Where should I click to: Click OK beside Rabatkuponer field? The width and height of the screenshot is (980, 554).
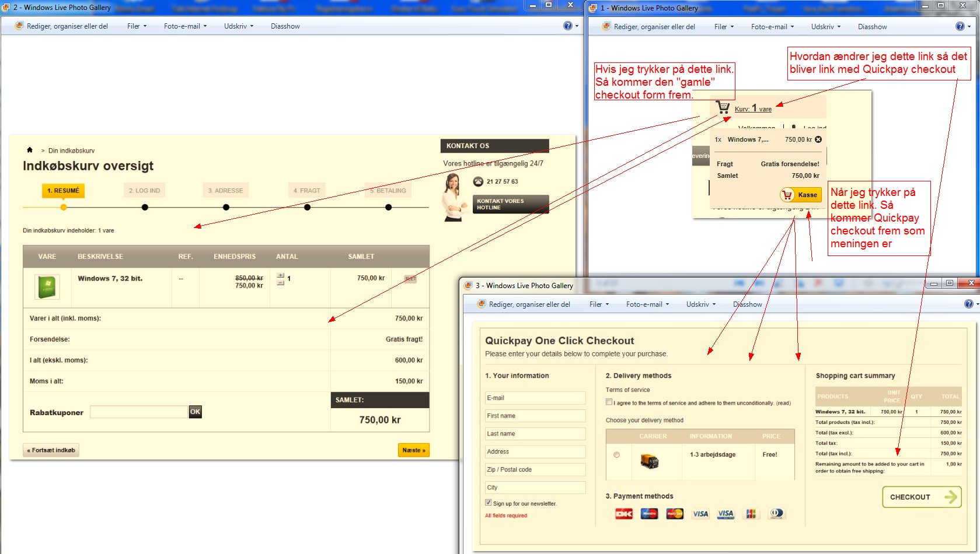pyautogui.click(x=195, y=412)
